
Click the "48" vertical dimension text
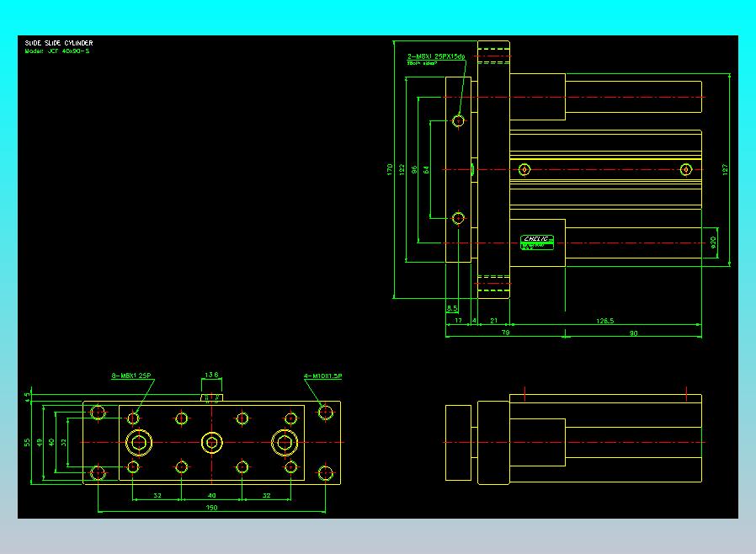(40, 442)
